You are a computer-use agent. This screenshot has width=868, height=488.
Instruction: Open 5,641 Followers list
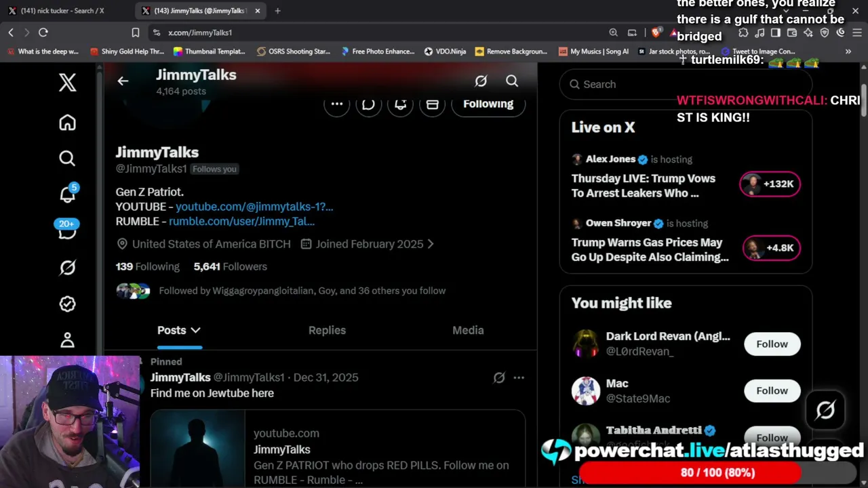pyautogui.click(x=231, y=266)
